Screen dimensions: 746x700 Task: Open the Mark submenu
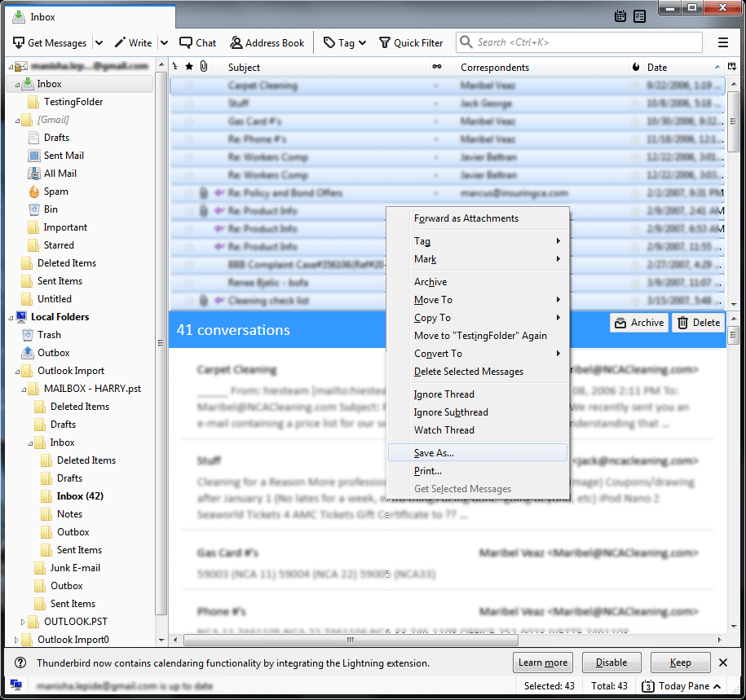[x=478, y=259]
